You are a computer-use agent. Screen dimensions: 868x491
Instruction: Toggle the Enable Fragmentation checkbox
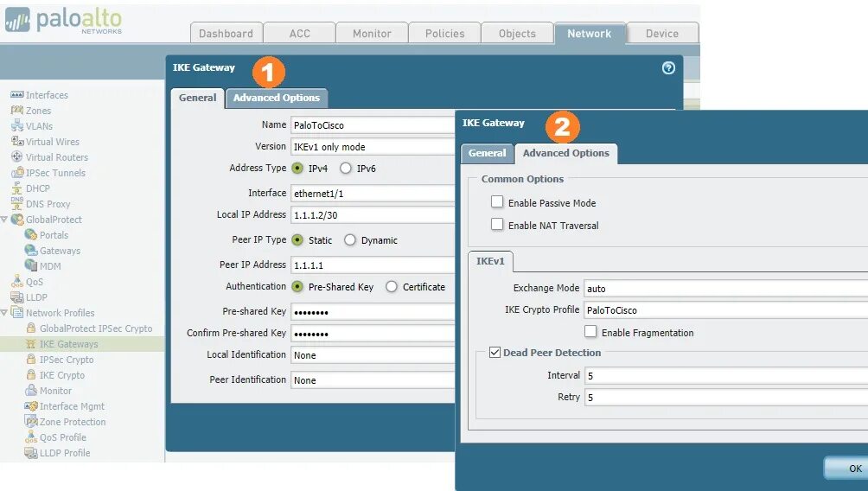point(590,331)
